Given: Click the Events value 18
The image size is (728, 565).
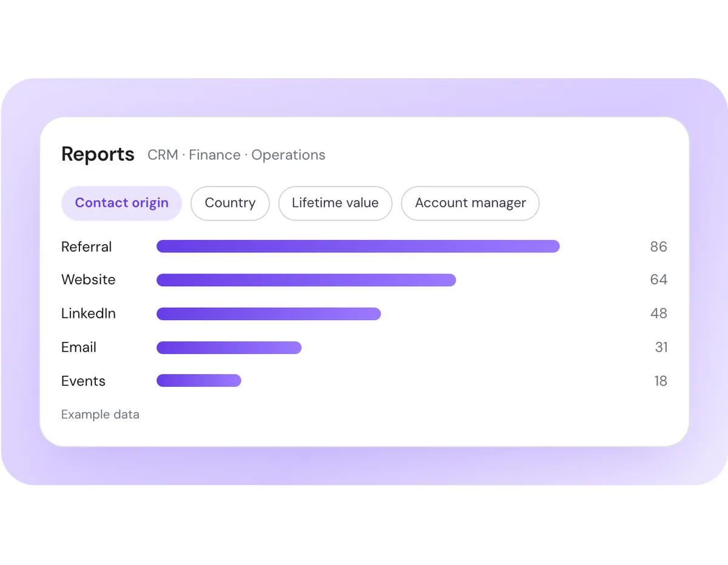Looking at the screenshot, I should [661, 381].
